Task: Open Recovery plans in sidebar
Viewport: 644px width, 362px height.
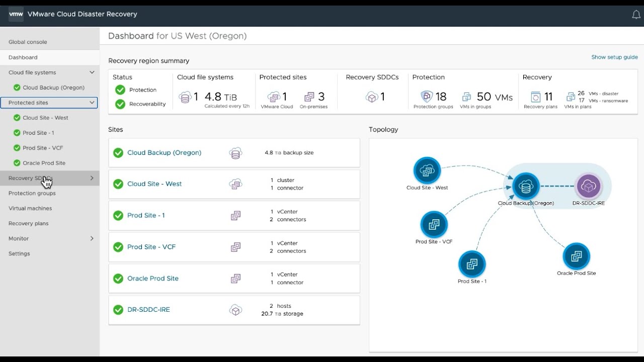Action: point(29,223)
